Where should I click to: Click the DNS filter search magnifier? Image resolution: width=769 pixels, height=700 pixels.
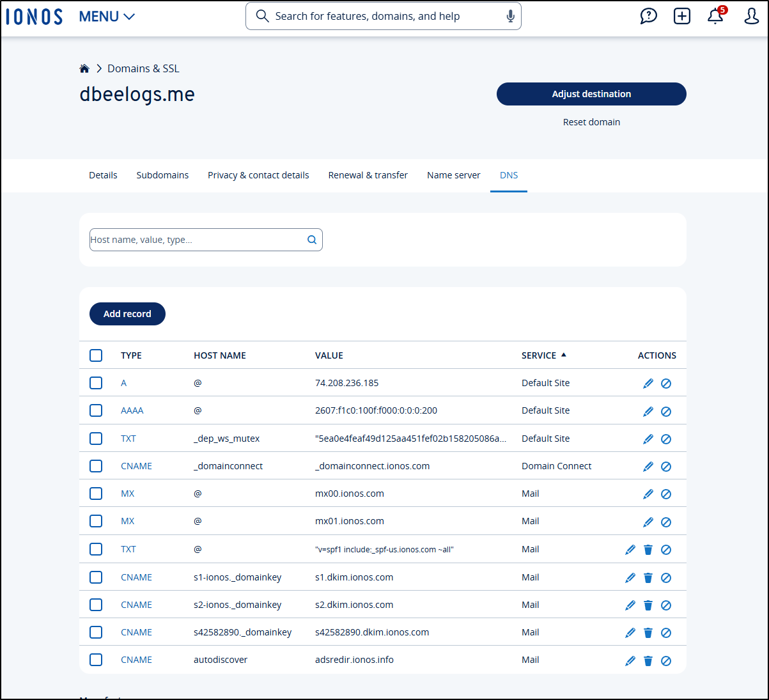click(x=312, y=240)
